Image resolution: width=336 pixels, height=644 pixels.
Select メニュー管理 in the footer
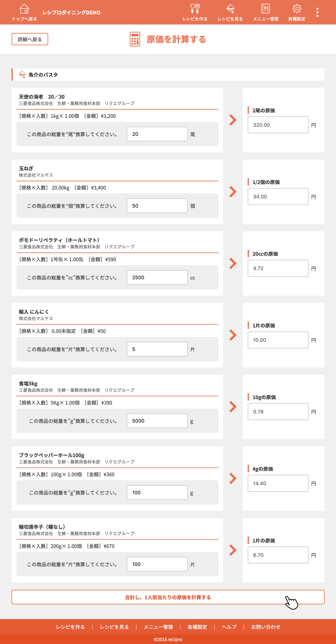(158, 627)
